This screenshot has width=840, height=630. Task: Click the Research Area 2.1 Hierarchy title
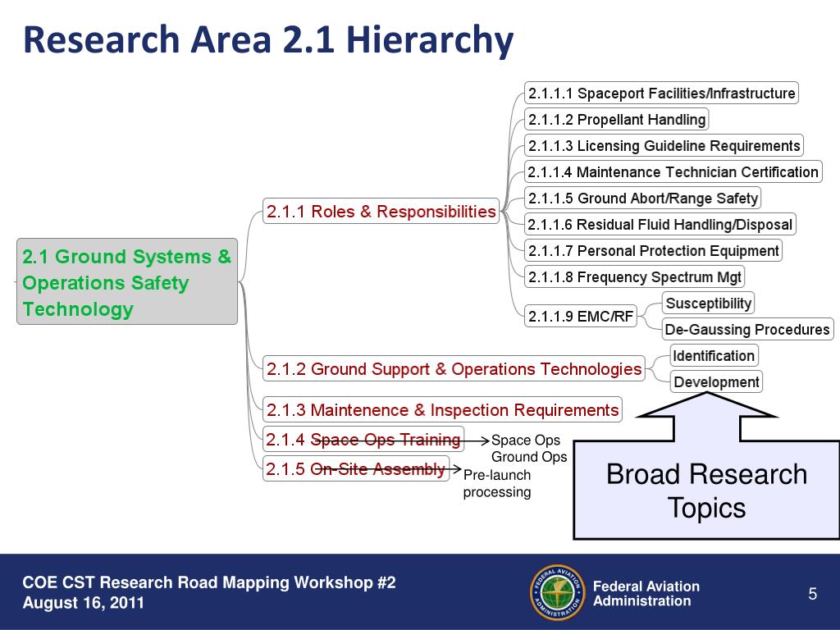pyautogui.click(x=268, y=41)
